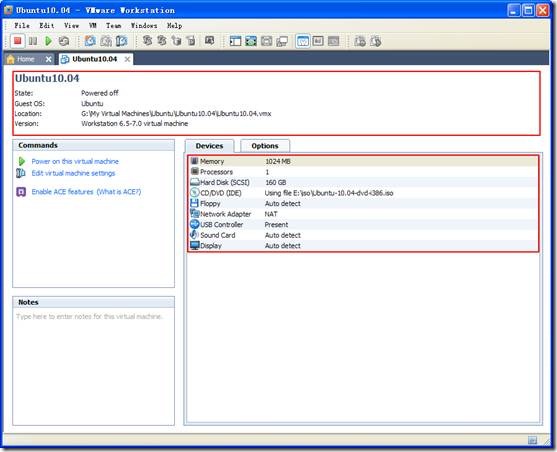Click the Console view toolbar icon
The image size is (557, 452).
[334, 41]
